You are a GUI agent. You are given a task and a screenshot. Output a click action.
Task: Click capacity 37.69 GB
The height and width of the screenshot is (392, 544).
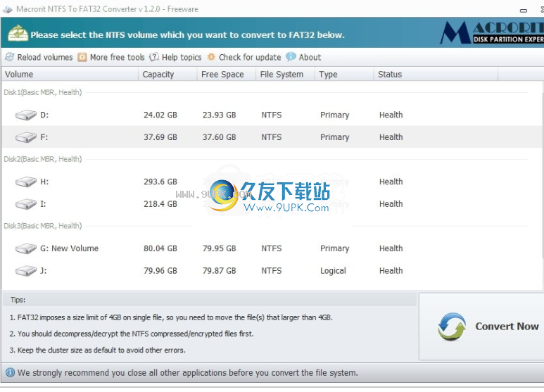pyautogui.click(x=160, y=137)
